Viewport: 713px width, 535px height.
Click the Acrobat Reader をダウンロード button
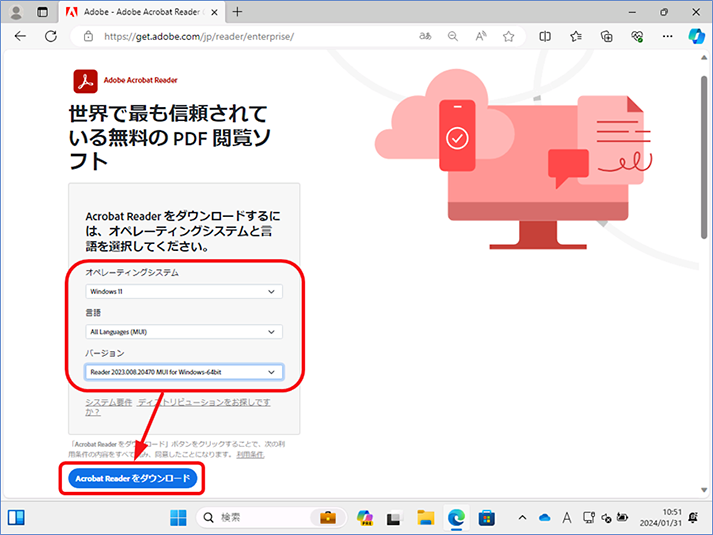[132, 478]
